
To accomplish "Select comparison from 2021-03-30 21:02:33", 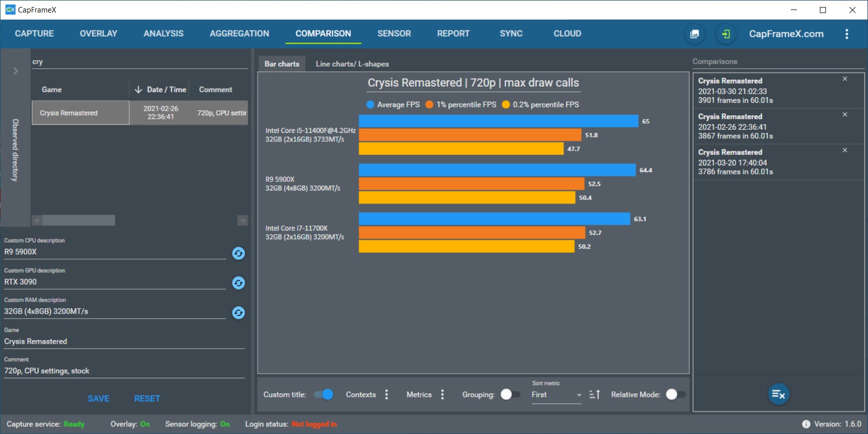I will (x=778, y=90).
